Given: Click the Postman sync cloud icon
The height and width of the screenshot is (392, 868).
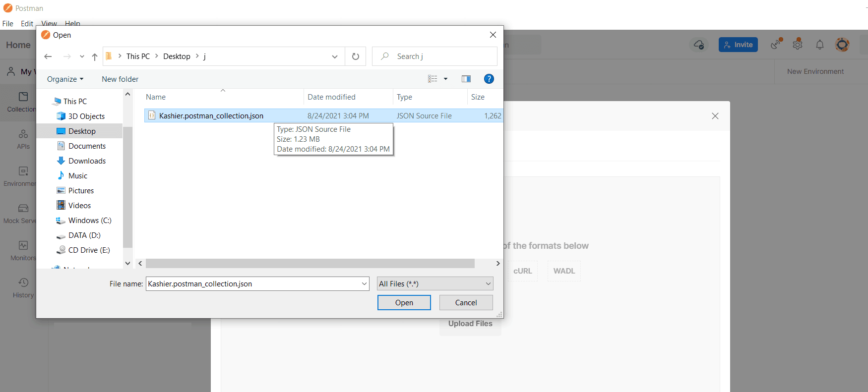Looking at the screenshot, I should point(699,45).
